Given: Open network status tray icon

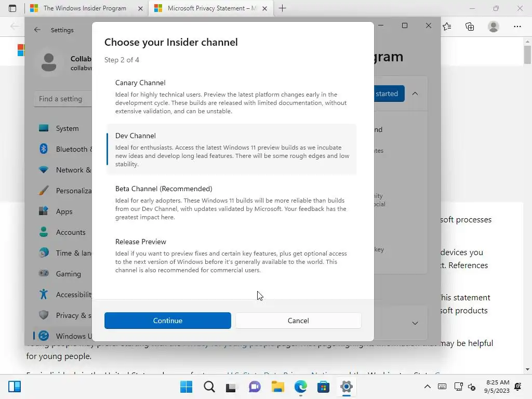Looking at the screenshot, I should tap(458, 387).
